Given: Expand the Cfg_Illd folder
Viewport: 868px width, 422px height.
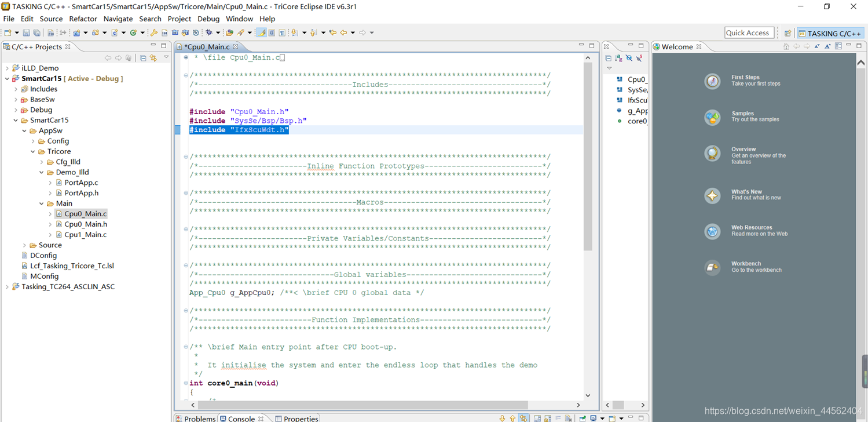Looking at the screenshot, I should pos(42,162).
